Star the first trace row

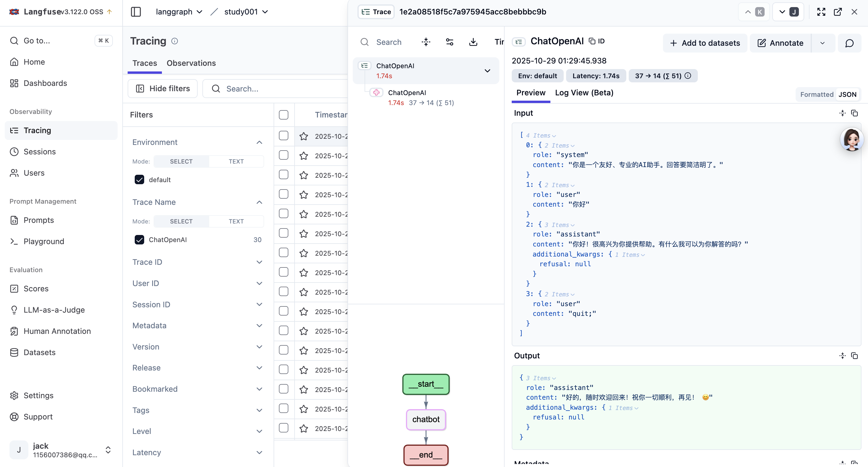(x=304, y=136)
